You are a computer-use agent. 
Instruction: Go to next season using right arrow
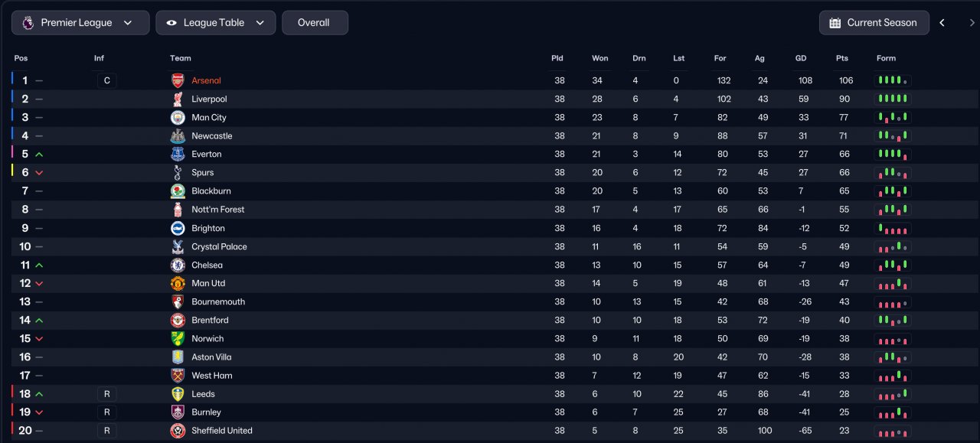click(972, 23)
